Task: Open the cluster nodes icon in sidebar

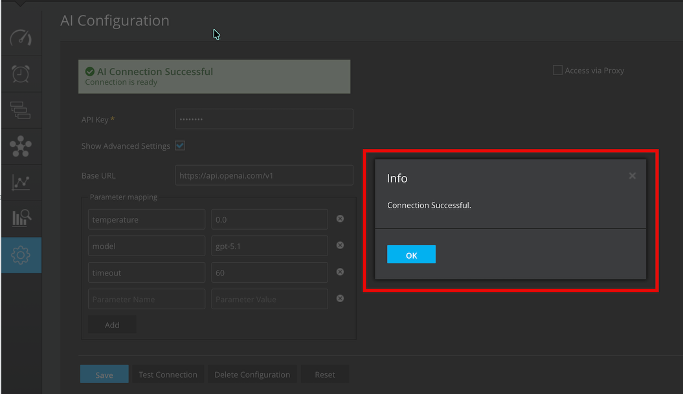Action: pos(21,146)
